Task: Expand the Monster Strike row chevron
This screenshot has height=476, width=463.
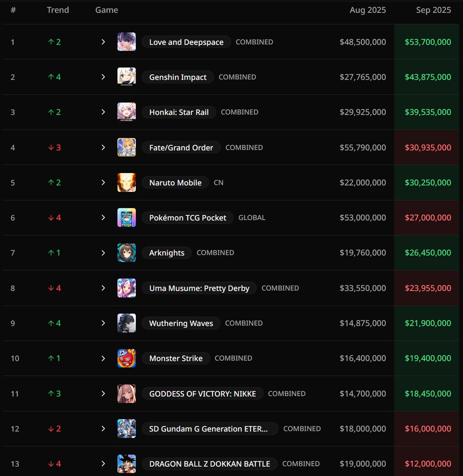Action: (x=103, y=358)
